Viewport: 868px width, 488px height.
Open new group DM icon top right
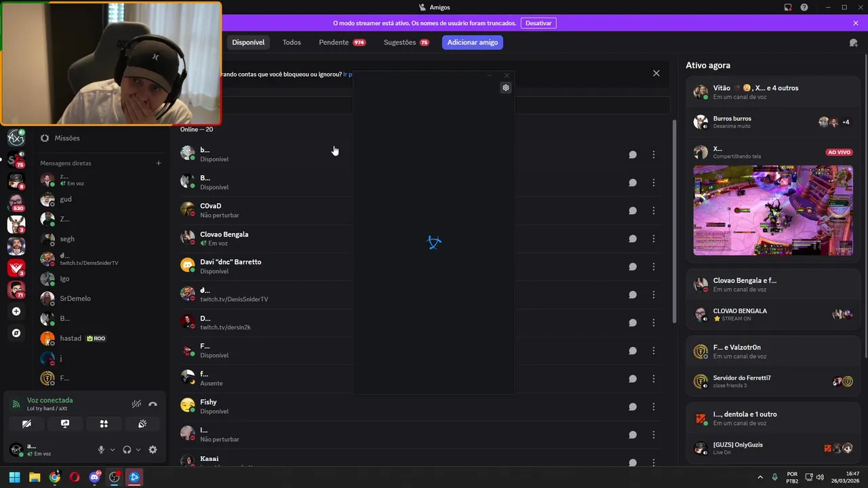coord(853,42)
